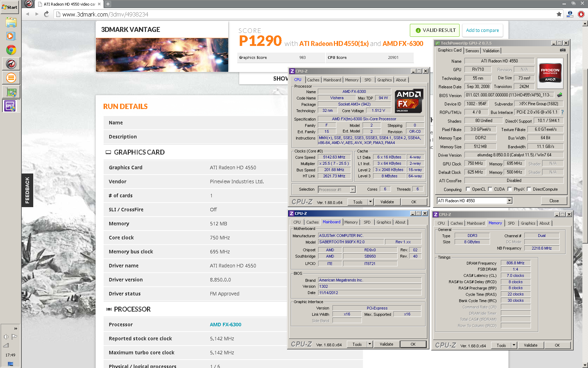Open the ATI Radeon HD 4550 card dropdown
This screenshot has width=588, height=368.
pos(510,201)
